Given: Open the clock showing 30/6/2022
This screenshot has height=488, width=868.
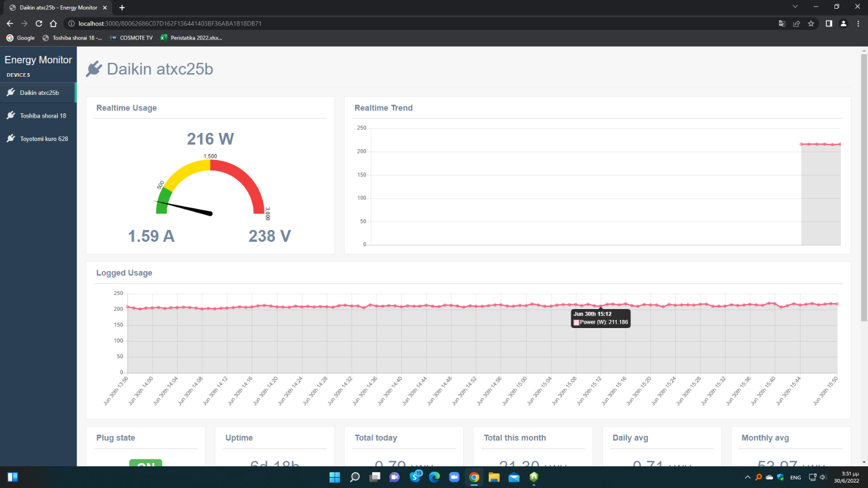Looking at the screenshot, I should click(846, 477).
